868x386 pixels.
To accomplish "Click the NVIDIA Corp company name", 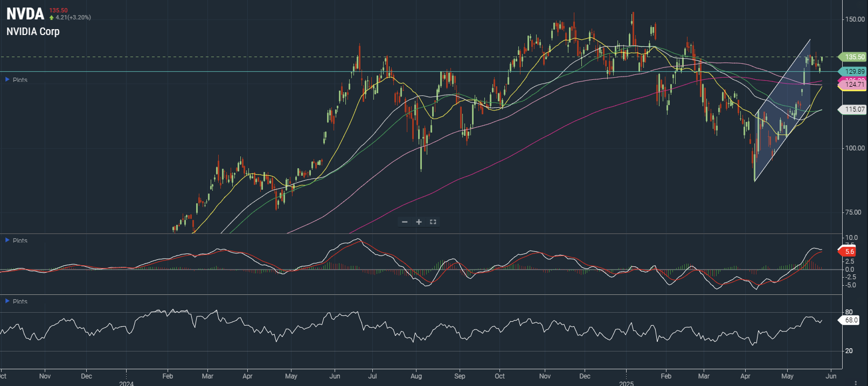I will pyautogui.click(x=33, y=31).
